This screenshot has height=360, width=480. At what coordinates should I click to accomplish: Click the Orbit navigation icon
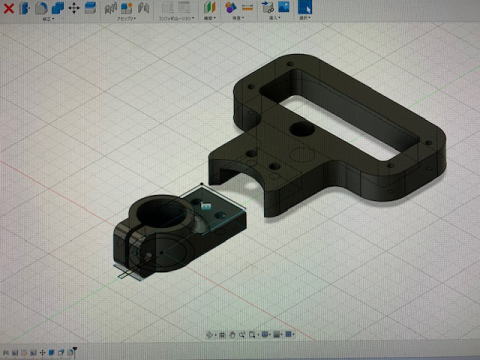click(x=210, y=335)
